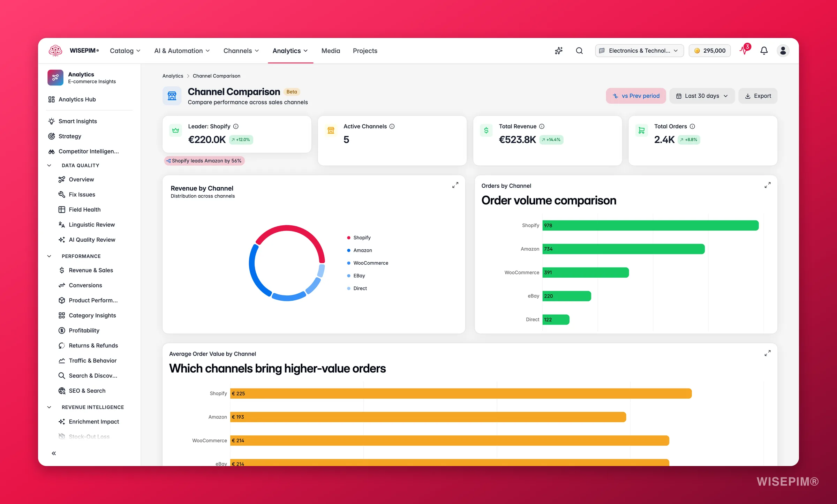Open the Channels dropdown menu

click(241, 51)
